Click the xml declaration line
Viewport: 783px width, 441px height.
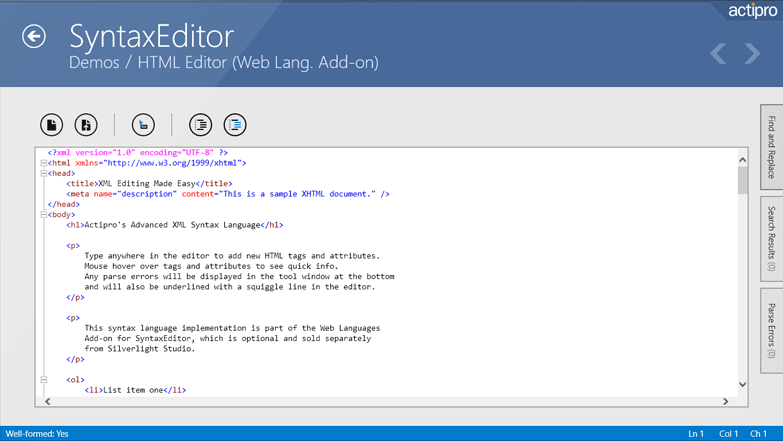(138, 152)
